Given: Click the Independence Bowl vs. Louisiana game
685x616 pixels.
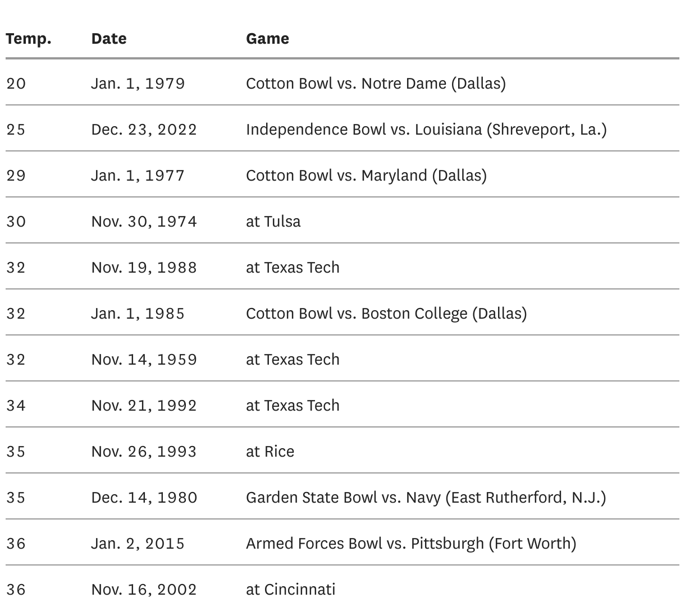Looking at the screenshot, I should point(426,130).
